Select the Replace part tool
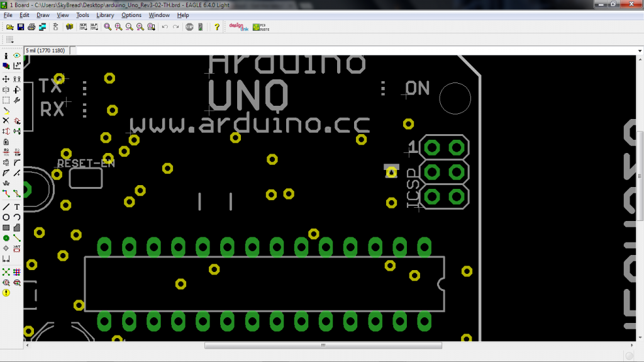The width and height of the screenshot is (644, 362). [17, 131]
